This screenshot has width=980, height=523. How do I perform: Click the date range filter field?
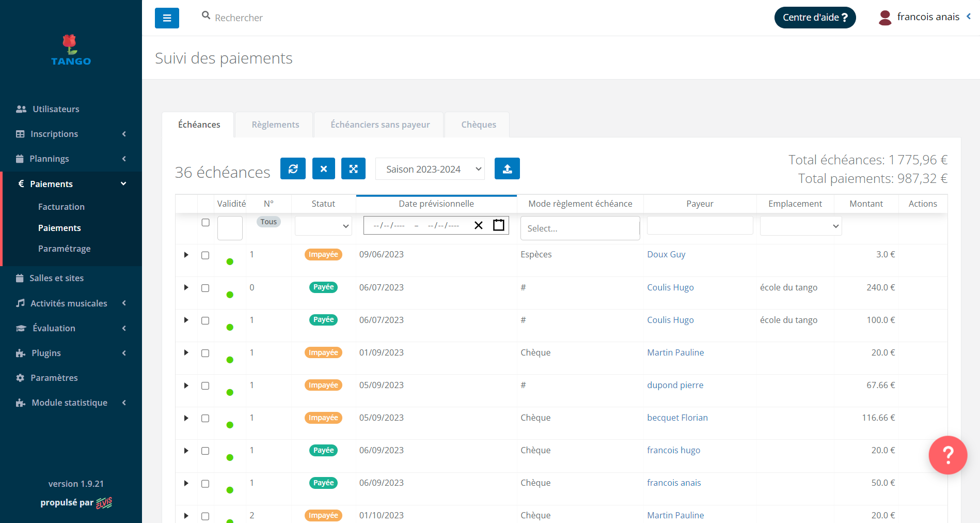[x=436, y=225]
